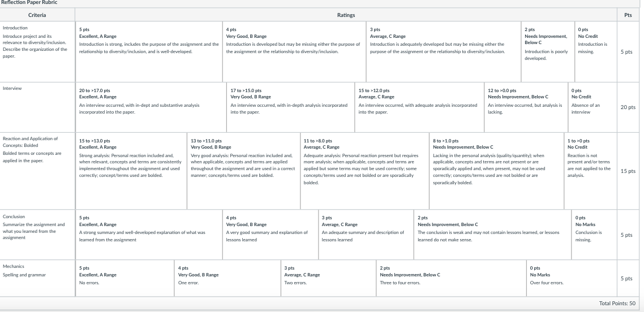Select Interview rating 20 to >17.0 pts
This screenshot has height=312, width=644.
[151, 107]
